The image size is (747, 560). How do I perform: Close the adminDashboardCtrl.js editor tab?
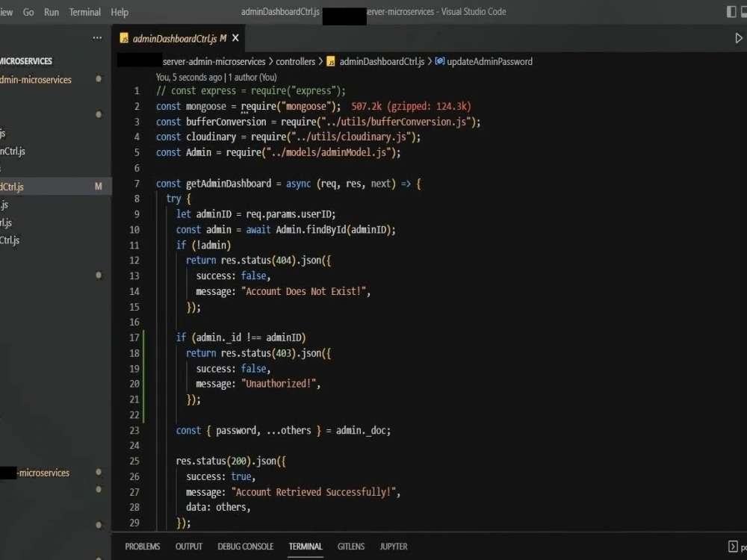pyautogui.click(x=235, y=38)
